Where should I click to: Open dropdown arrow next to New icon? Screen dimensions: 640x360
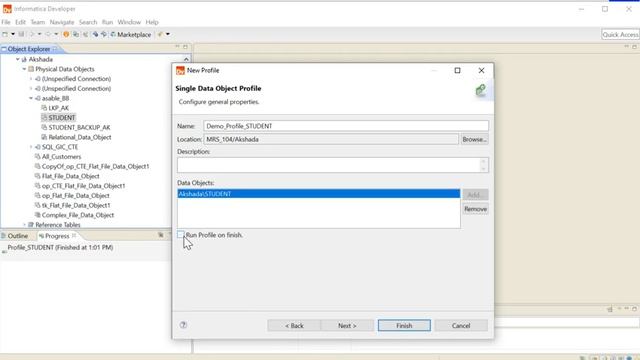13,34
